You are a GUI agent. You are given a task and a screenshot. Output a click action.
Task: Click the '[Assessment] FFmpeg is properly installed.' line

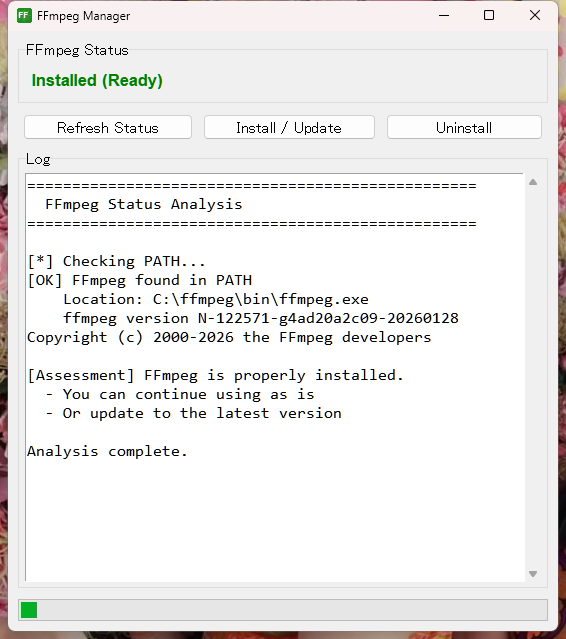click(216, 375)
